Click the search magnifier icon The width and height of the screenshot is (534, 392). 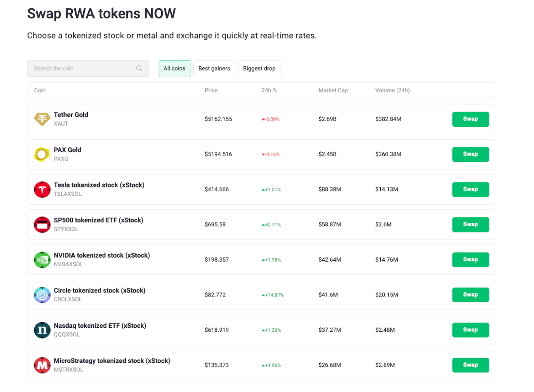coord(139,69)
